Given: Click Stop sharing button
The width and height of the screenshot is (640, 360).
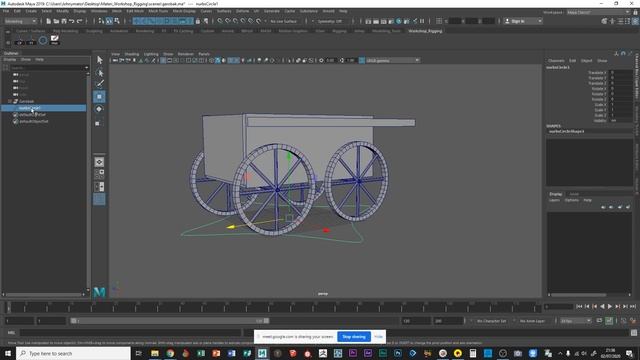Looking at the screenshot, I should coord(354,337).
